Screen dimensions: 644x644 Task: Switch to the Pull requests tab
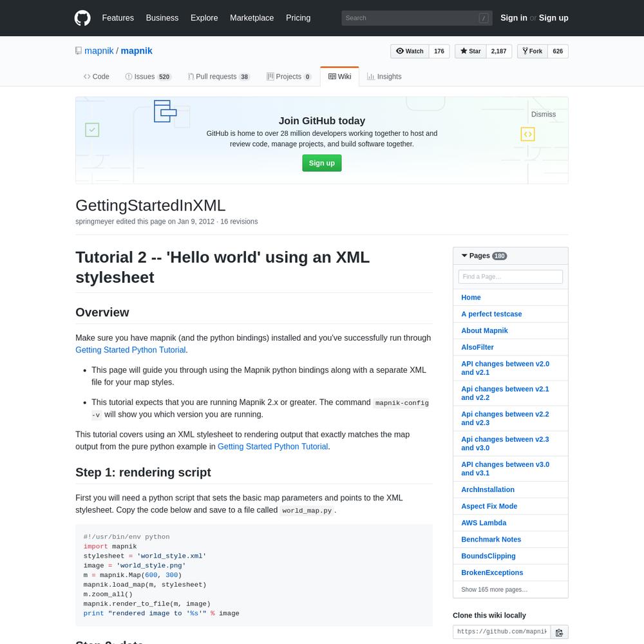(x=218, y=77)
